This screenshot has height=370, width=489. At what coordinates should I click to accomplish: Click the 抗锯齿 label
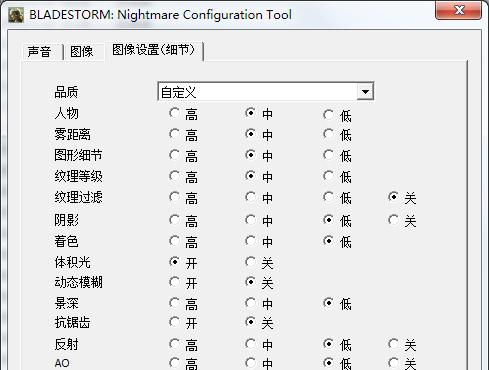[x=72, y=322]
